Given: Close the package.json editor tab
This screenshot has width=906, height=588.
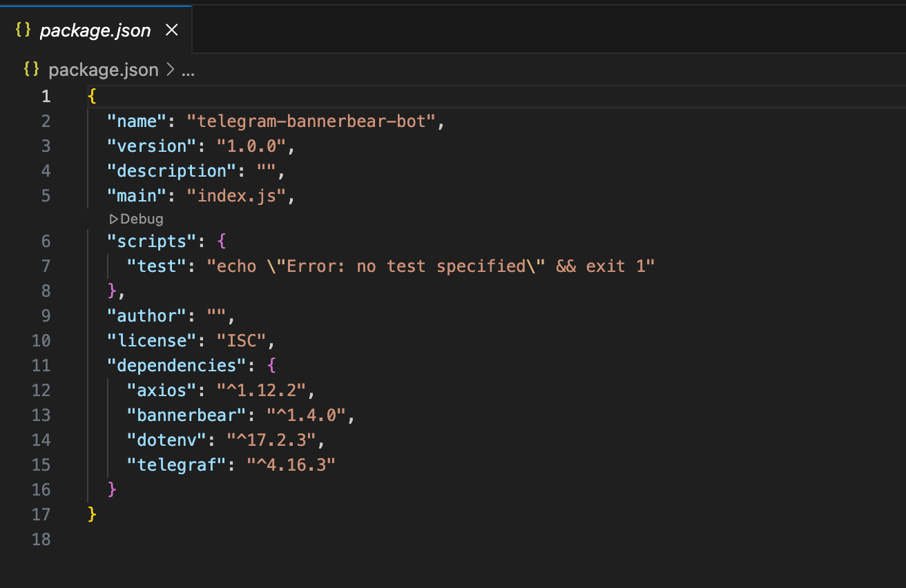Looking at the screenshot, I should (172, 30).
